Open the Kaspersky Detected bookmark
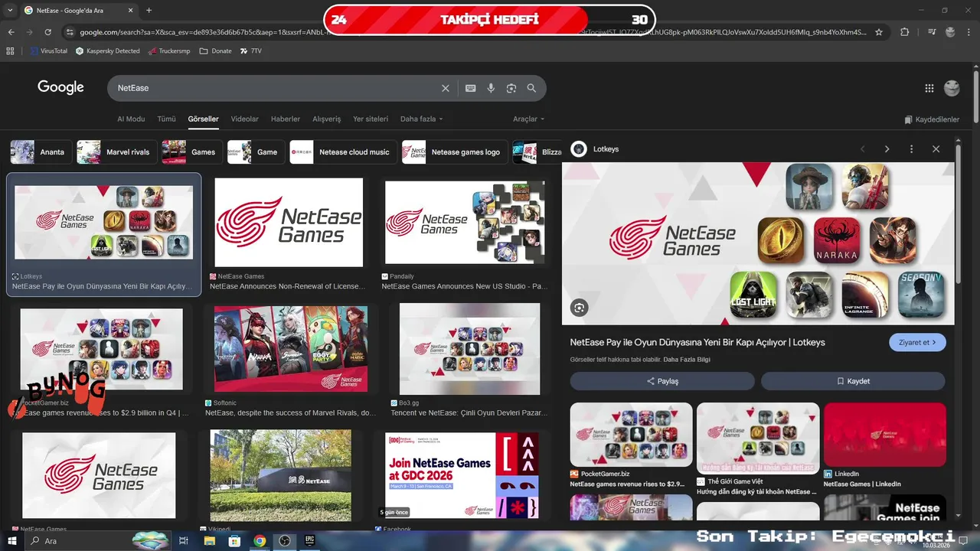 [x=107, y=51]
